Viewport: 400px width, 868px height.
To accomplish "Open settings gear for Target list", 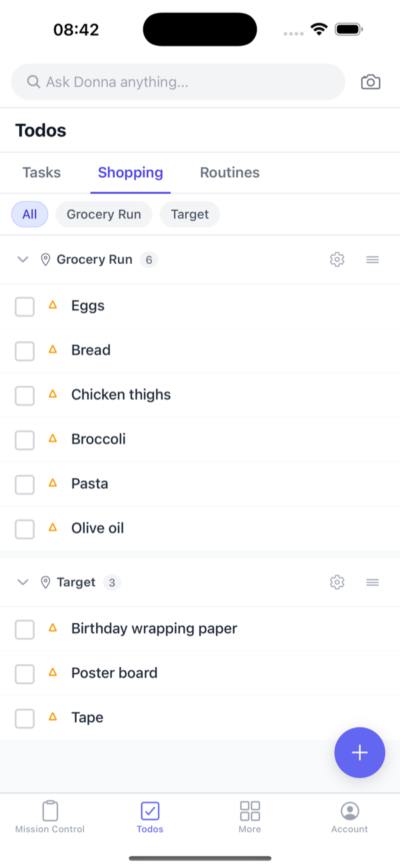I will point(337,582).
